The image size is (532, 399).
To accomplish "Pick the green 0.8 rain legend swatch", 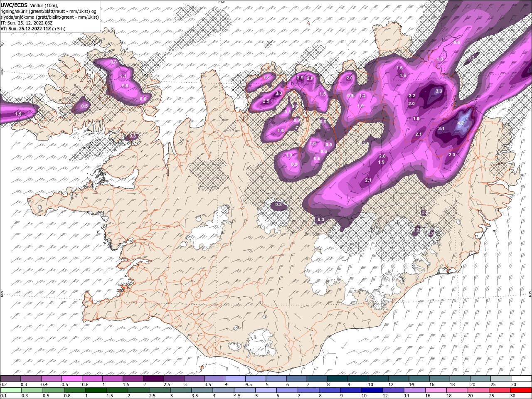I will pyautogui.click(x=74, y=390).
